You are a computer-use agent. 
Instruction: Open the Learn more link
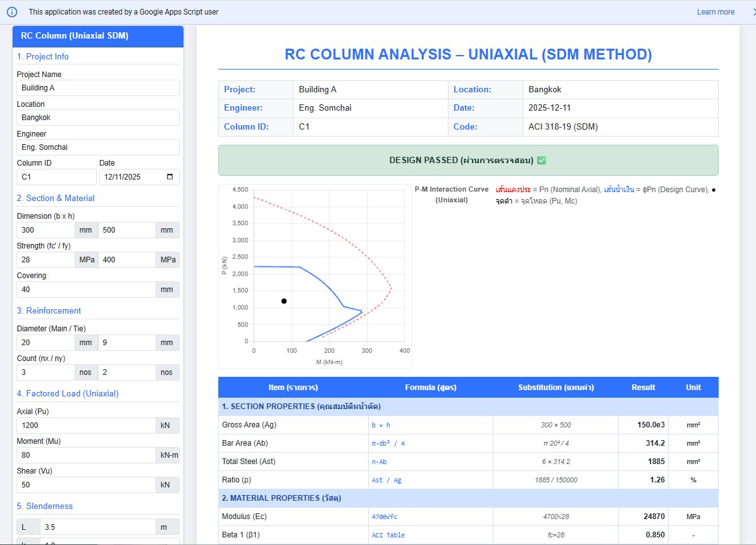tap(716, 12)
